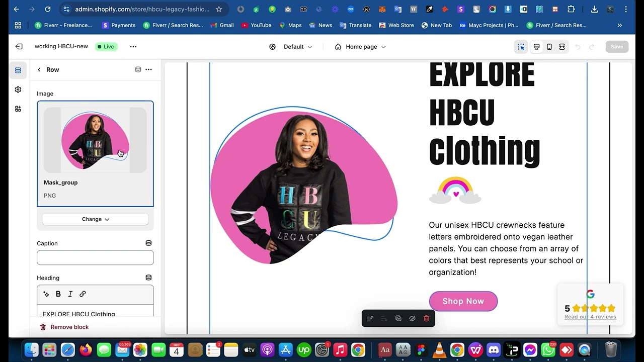Open theme settings gear in the sidebar
644x362 pixels.
point(18,89)
